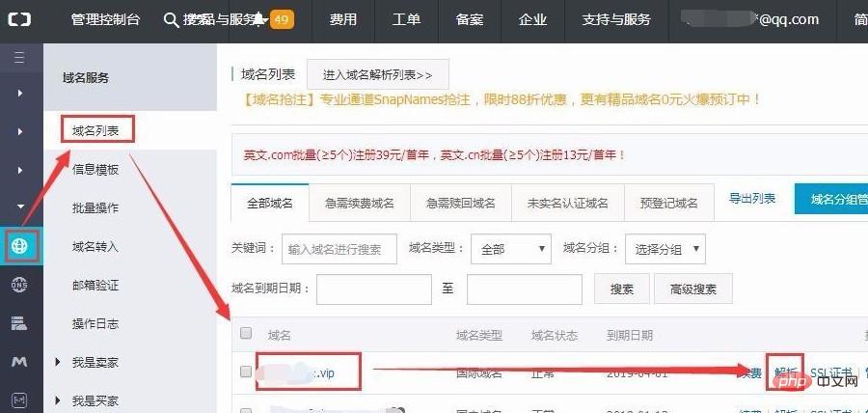Click the 域名状态 column header
The height and width of the screenshot is (413, 868).
pyautogui.click(x=555, y=335)
